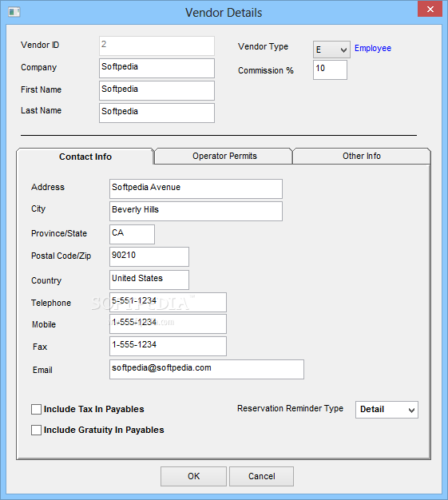The height and width of the screenshot is (500, 448).
Task: Click the Vendor ID field
Action: [157, 46]
